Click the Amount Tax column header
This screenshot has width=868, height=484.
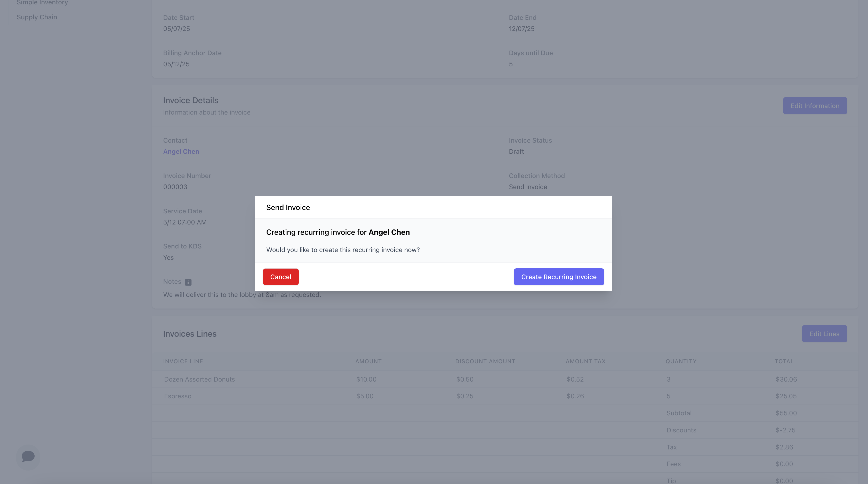coord(585,361)
